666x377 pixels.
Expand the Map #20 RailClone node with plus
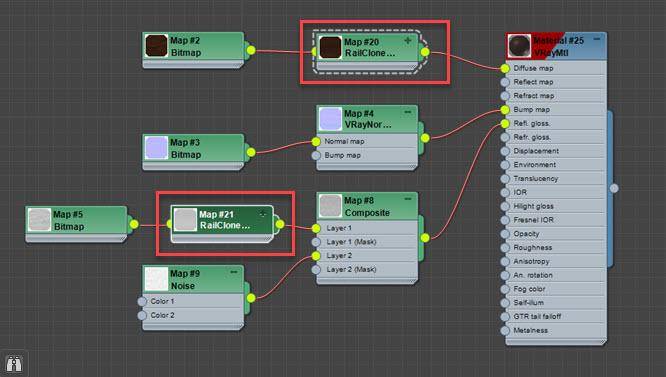(408, 41)
